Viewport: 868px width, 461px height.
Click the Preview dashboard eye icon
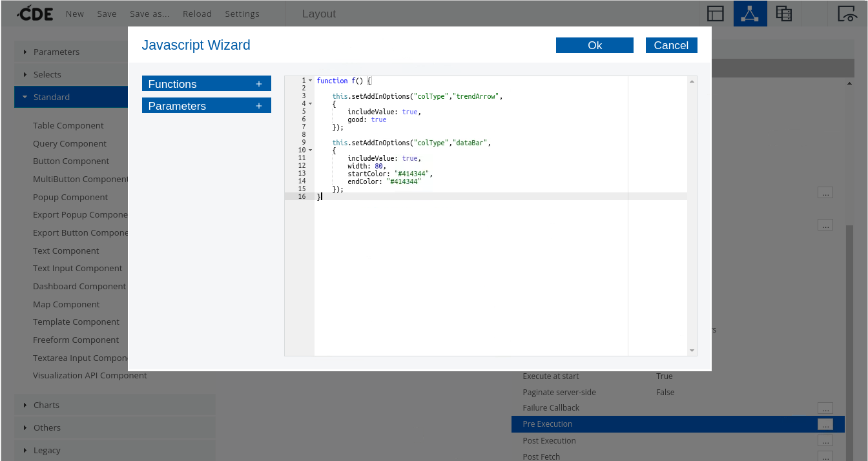[847, 14]
